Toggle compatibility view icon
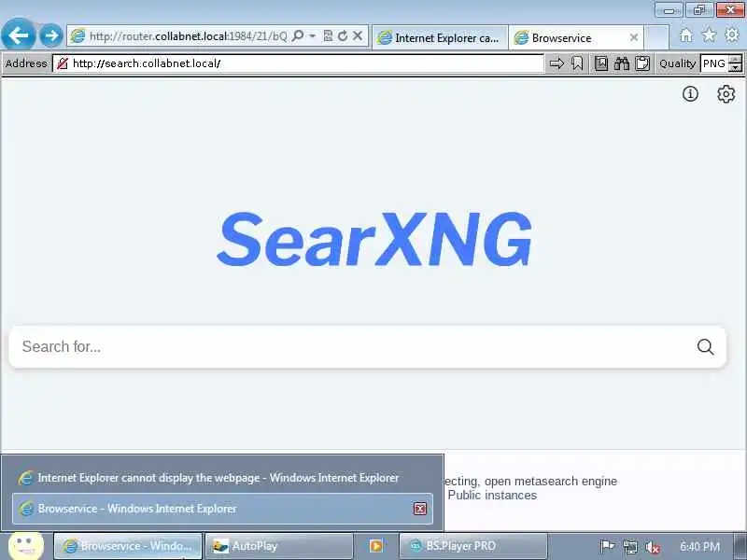 click(x=328, y=35)
